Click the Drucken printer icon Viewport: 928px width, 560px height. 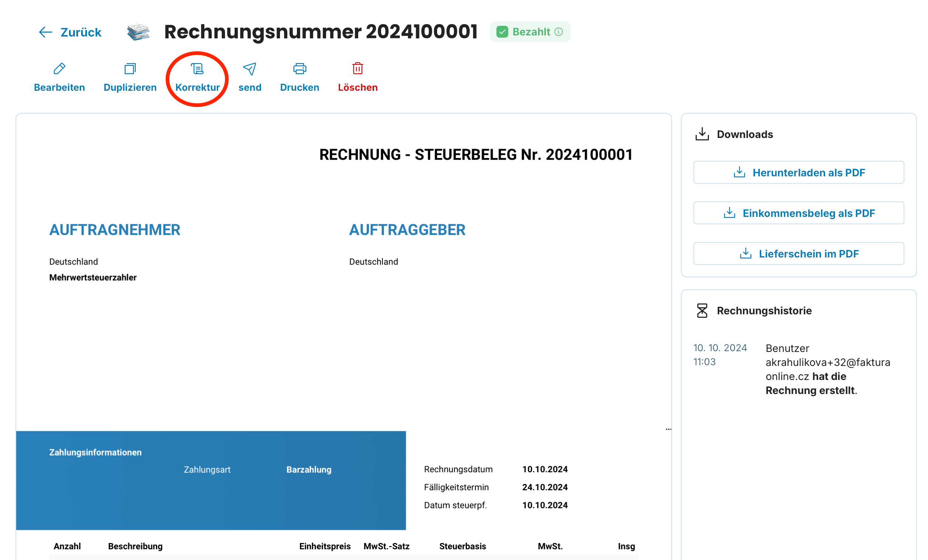pos(299,69)
